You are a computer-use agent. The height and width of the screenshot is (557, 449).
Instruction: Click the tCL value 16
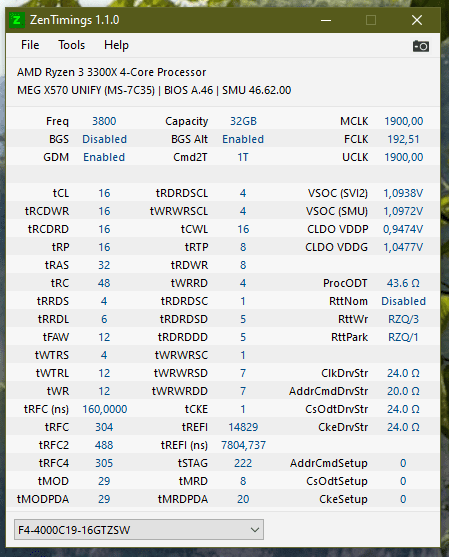tap(104, 193)
